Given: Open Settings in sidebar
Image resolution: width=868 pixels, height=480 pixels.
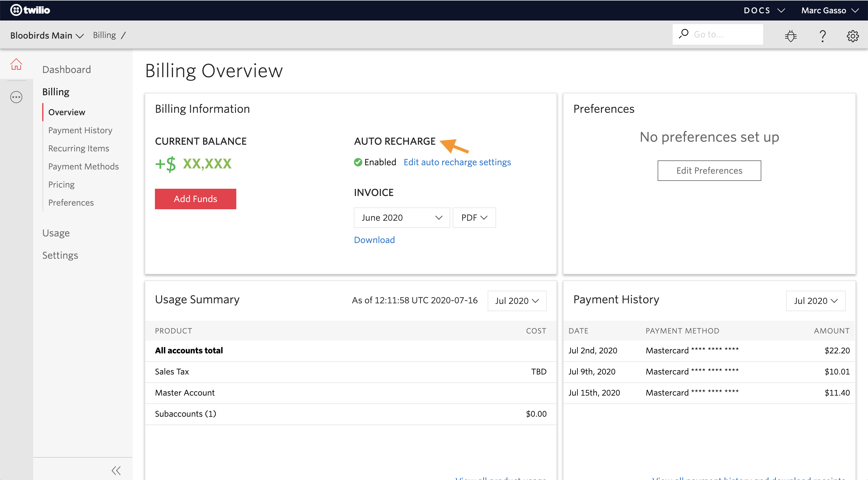Looking at the screenshot, I should click(x=60, y=255).
